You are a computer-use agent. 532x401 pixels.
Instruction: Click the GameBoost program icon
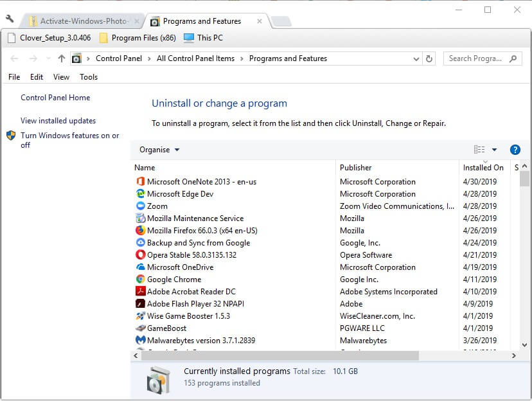(140, 328)
